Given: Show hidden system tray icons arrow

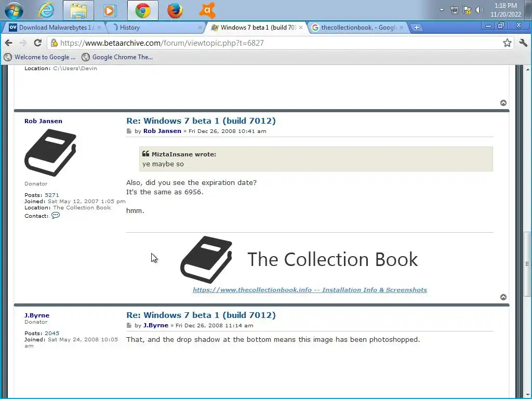Looking at the screenshot, I should [442, 10].
